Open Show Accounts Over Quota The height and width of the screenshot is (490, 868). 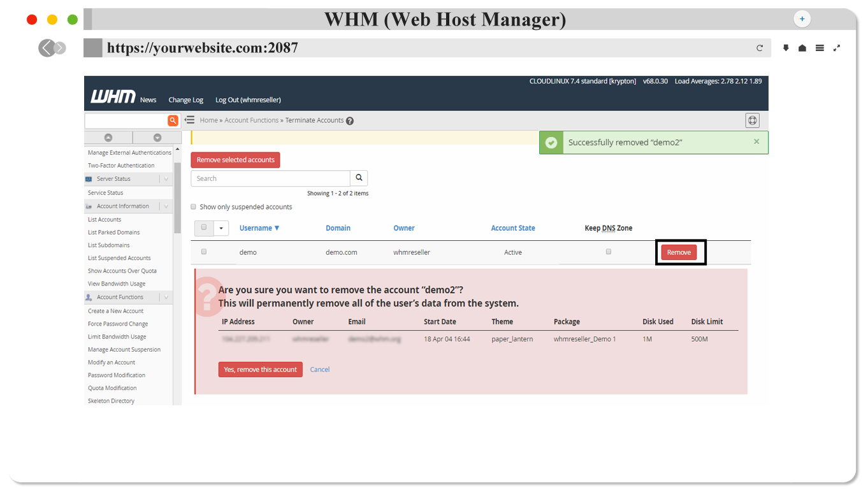coord(122,271)
